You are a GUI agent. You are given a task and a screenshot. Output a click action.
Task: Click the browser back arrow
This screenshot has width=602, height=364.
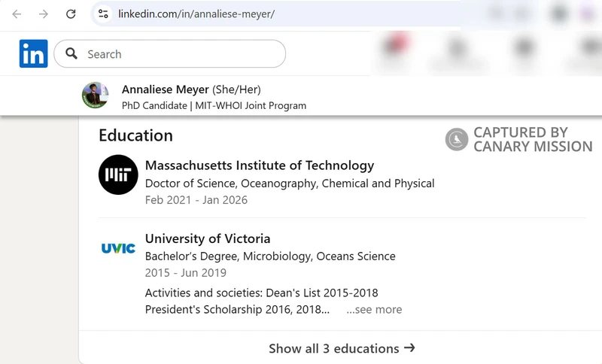click(x=17, y=14)
